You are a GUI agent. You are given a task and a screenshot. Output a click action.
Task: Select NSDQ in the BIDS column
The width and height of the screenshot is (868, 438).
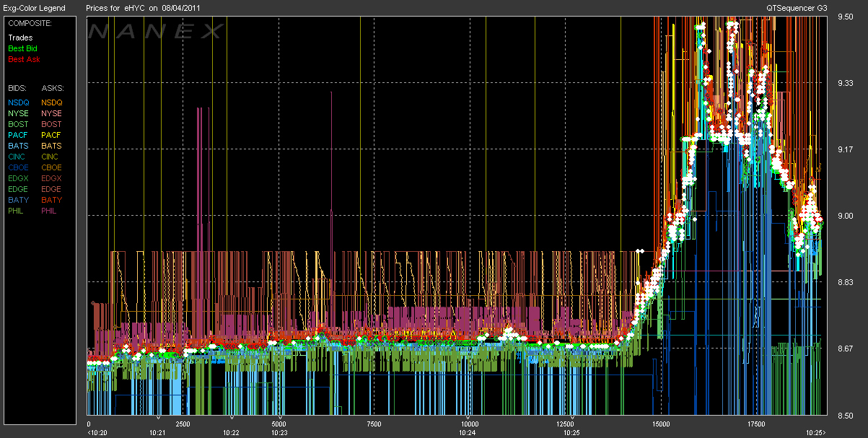click(18, 102)
